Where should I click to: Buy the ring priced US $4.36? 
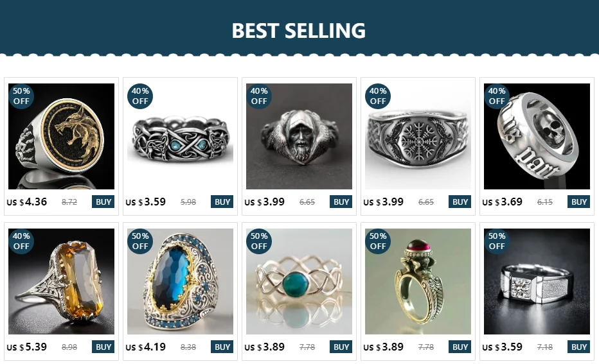point(103,202)
